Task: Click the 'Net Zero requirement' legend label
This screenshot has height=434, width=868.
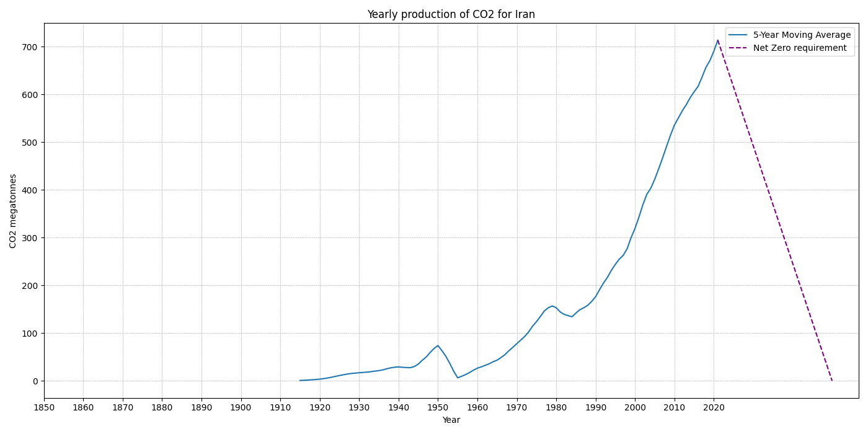Action: 800,48
